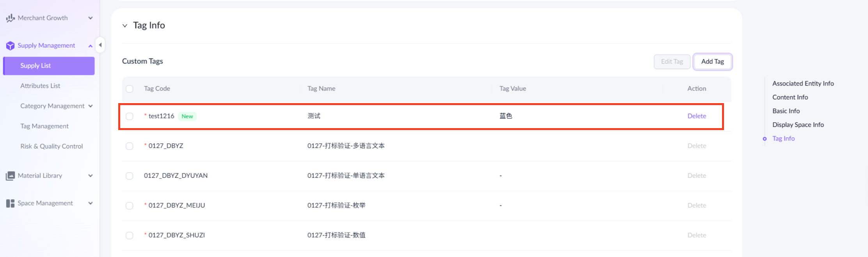868x257 pixels.
Task: Switch to Basic Info section
Action: tap(786, 111)
